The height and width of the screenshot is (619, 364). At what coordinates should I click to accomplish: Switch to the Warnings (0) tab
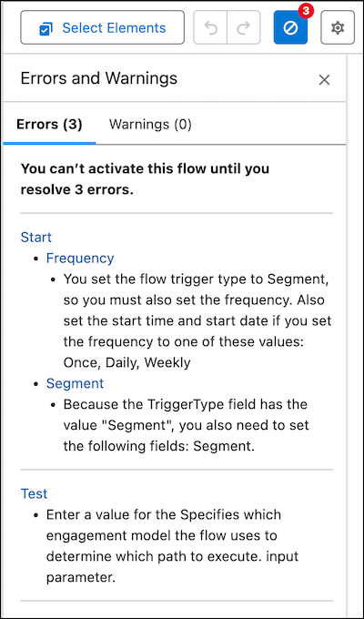click(150, 125)
